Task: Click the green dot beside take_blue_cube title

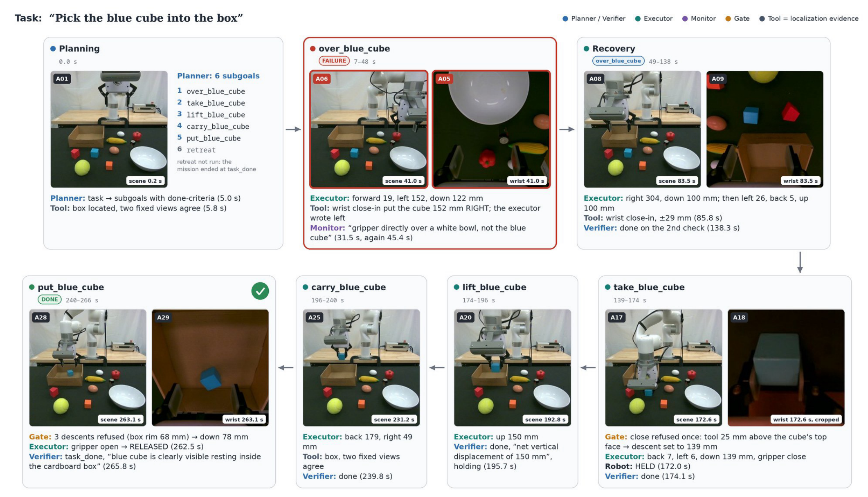Action: [607, 287]
